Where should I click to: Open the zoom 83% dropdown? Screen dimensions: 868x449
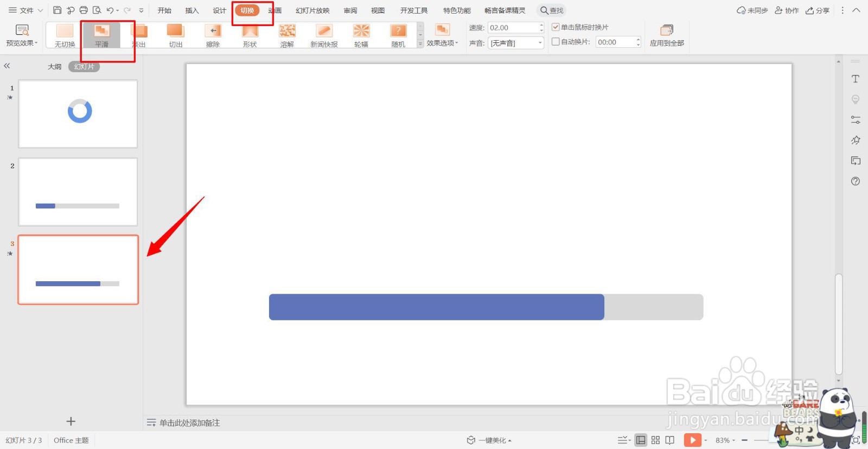pyautogui.click(x=725, y=440)
